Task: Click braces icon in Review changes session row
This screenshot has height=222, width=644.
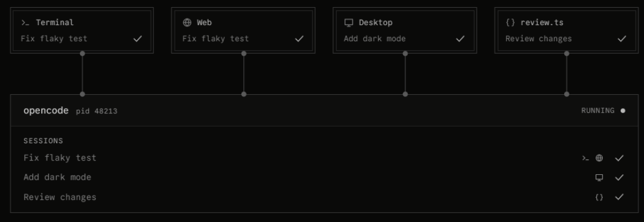Action: (x=599, y=198)
